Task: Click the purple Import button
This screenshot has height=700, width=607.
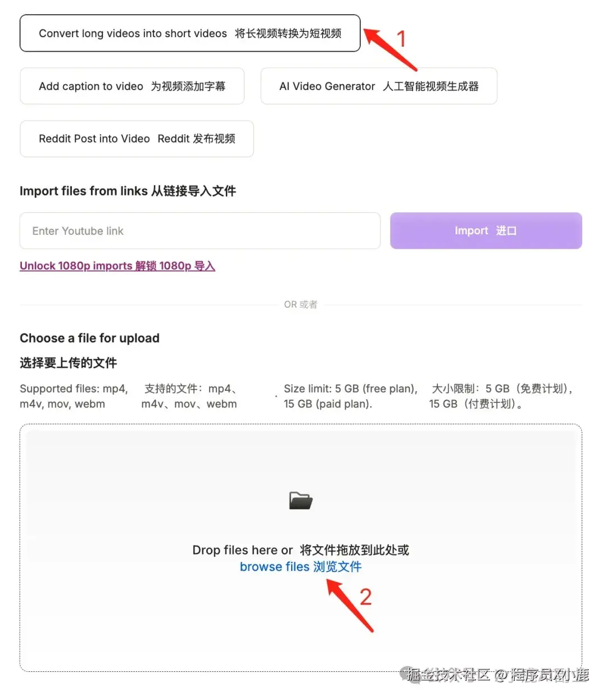Action: 486,231
